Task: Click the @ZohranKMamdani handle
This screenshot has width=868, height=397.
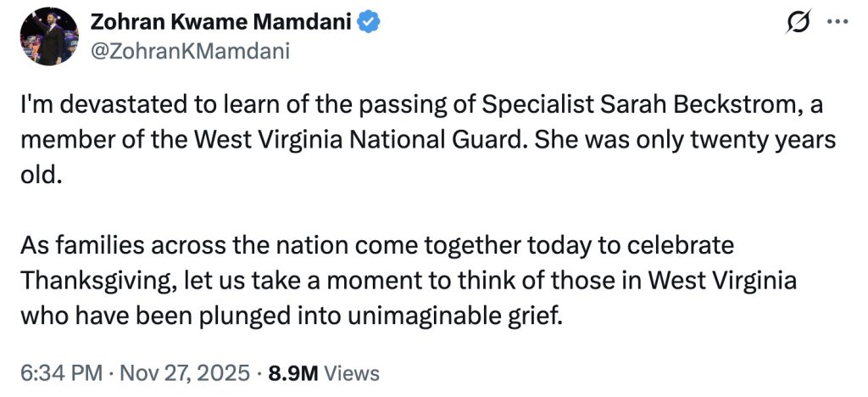Action: click(190, 51)
